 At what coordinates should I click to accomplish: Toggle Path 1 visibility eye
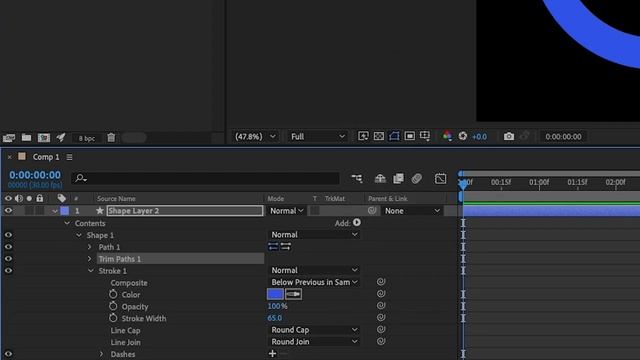point(8,247)
